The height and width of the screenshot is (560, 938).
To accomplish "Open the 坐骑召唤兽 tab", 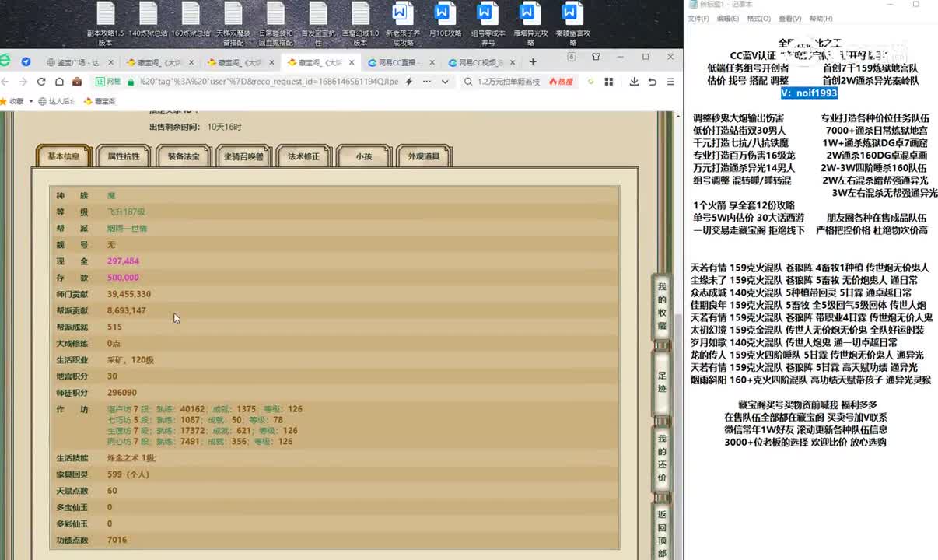I will coord(243,156).
